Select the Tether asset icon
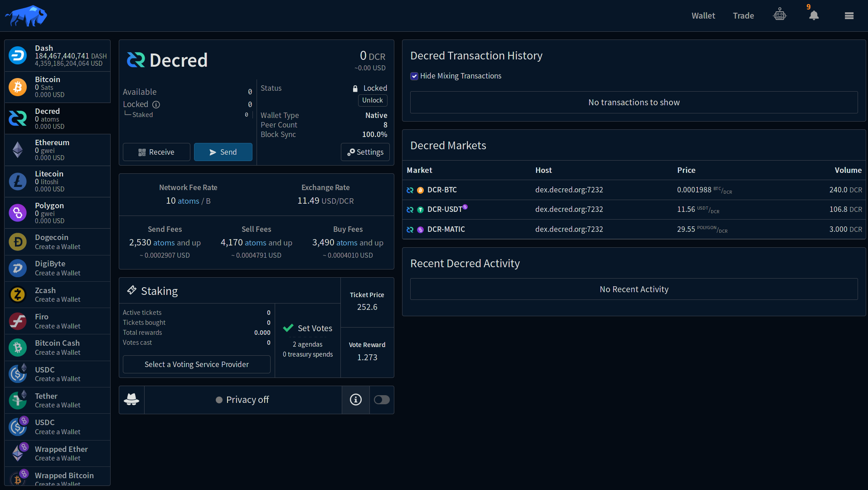Screen dimensions: 868x490 (x=18, y=400)
